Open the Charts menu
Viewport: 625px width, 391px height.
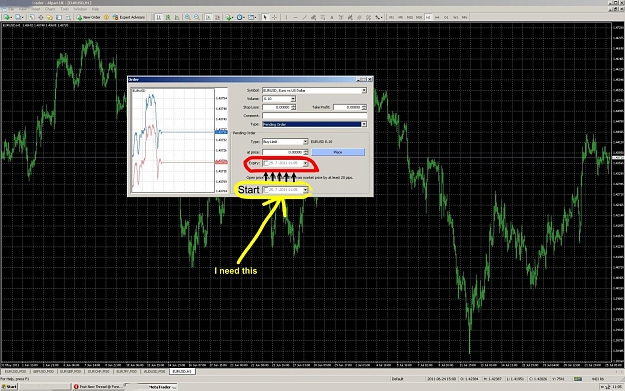[50, 9]
